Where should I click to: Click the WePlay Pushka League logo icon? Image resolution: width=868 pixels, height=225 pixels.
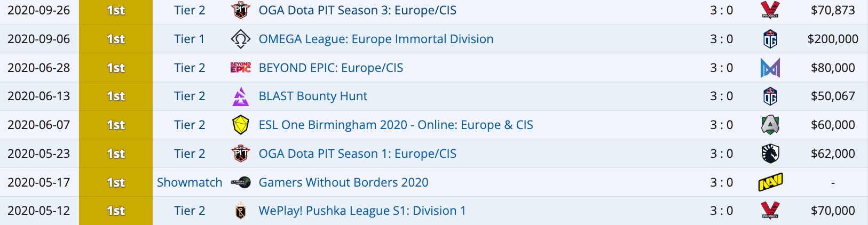(x=241, y=211)
